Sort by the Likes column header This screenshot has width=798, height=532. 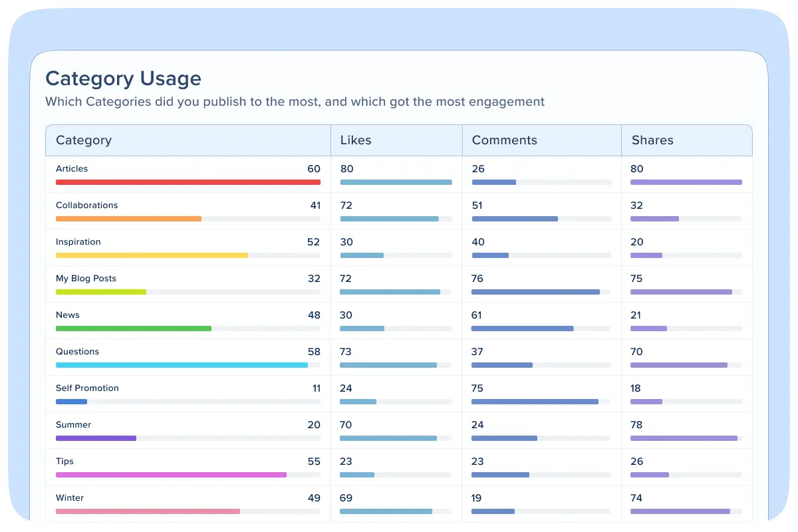[x=356, y=140]
